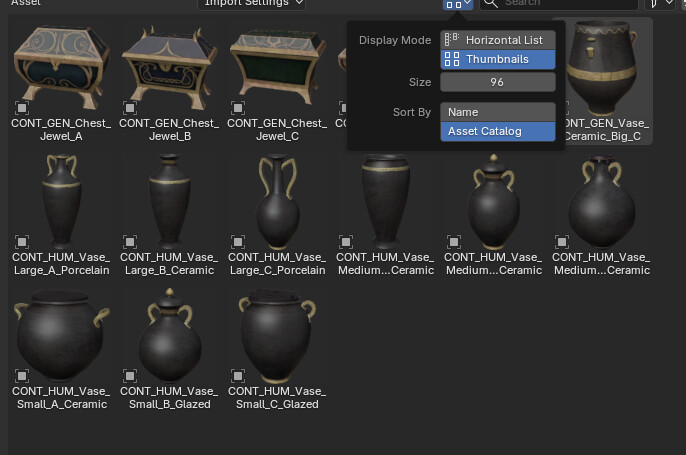Select CONT_GEN_Chest_Jewel_B asset thumbnail
This screenshot has height=455, width=686.
[x=169, y=81]
